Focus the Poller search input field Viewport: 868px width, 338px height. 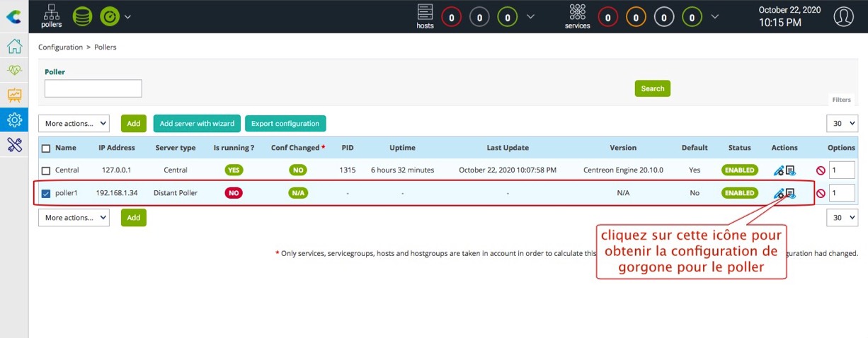(93, 88)
